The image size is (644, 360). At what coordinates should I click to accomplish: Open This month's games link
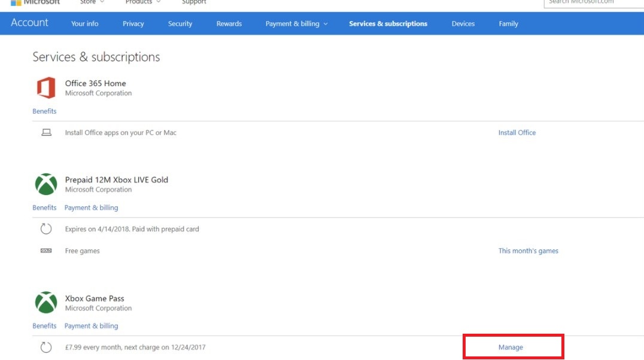coord(528,251)
